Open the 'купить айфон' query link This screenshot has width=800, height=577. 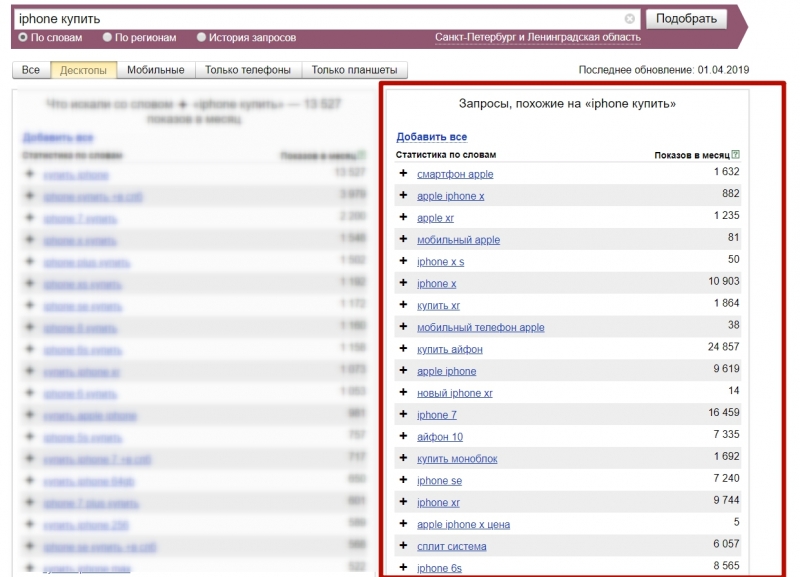449,349
